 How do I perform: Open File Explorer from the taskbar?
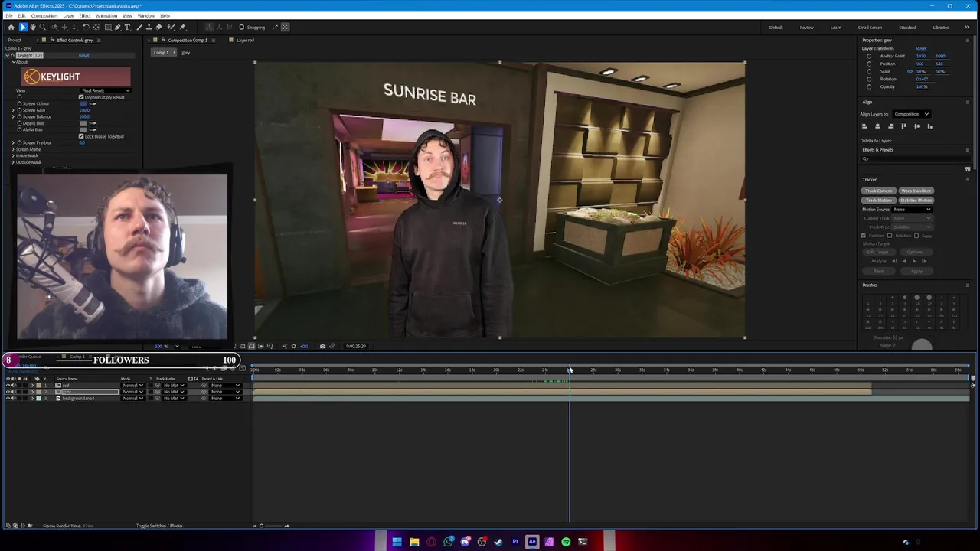414,542
